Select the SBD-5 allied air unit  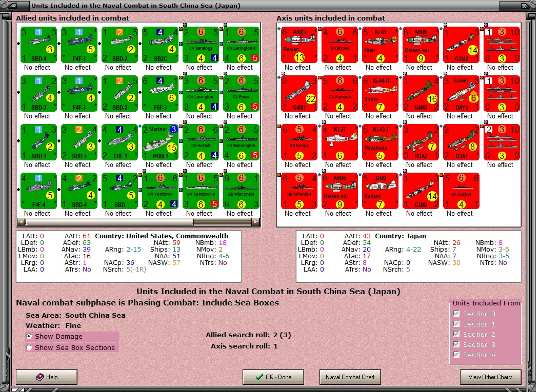pos(79,142)
